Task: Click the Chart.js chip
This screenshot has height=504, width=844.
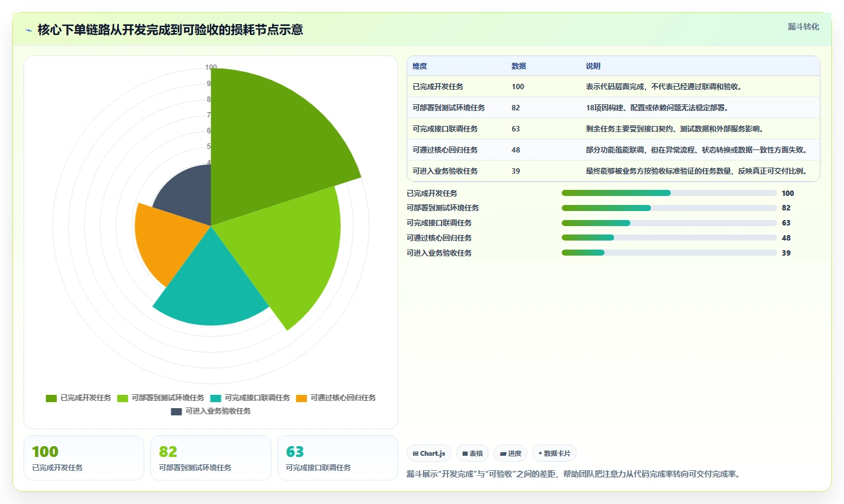Action: click(429, 453)
